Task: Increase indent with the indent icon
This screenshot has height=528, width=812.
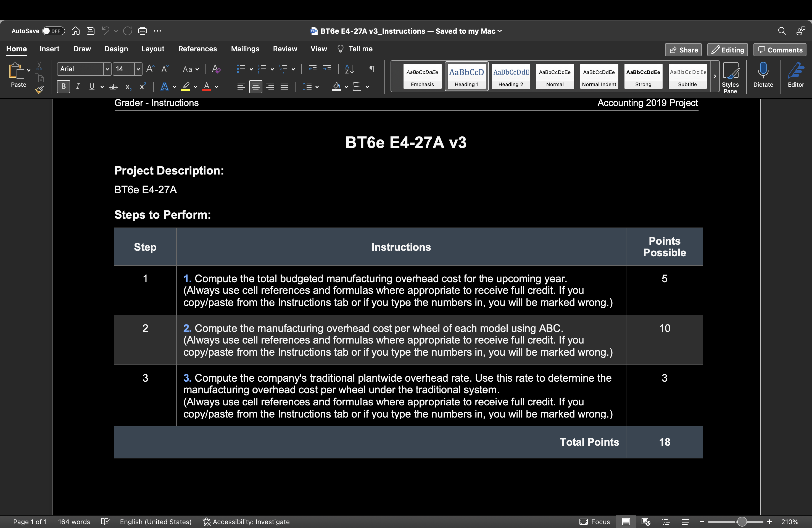Action: tap(327, 69)
